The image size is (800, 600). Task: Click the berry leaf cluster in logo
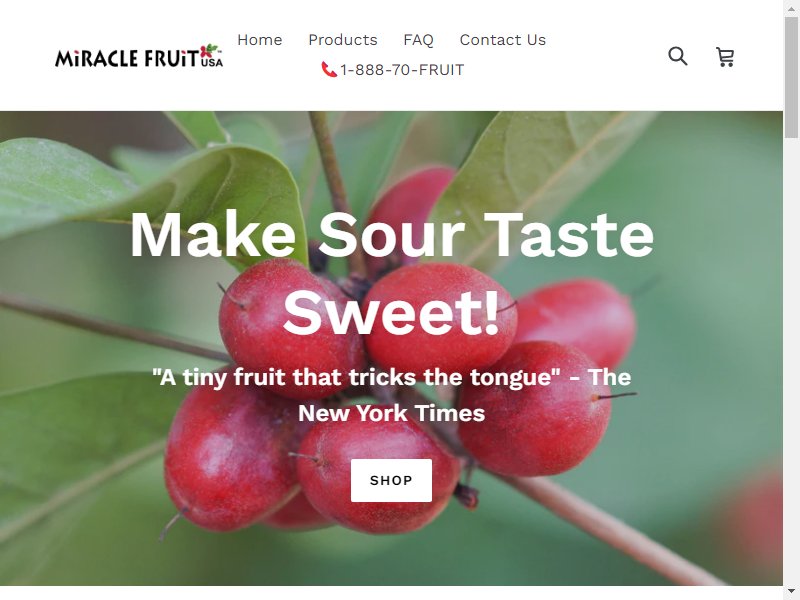point(209,50)
